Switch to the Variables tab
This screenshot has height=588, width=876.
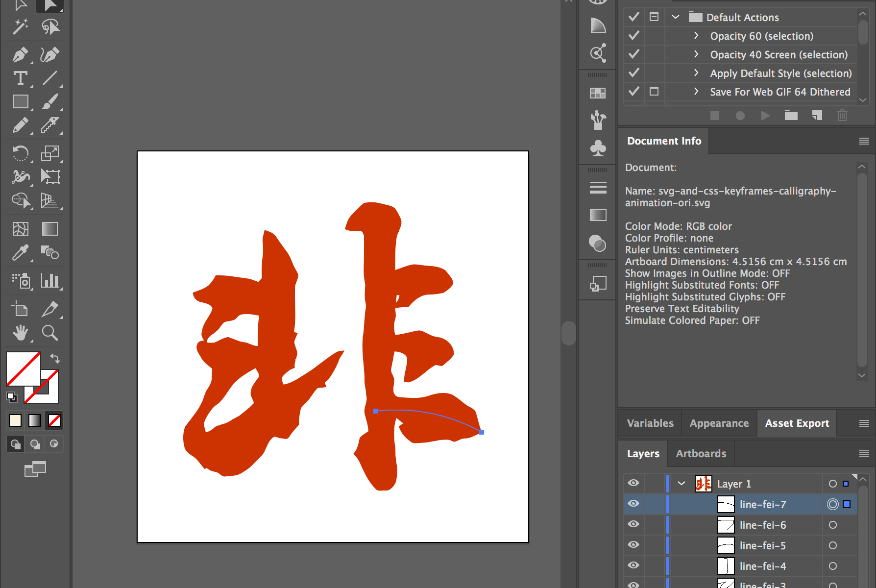click(650, 423)
